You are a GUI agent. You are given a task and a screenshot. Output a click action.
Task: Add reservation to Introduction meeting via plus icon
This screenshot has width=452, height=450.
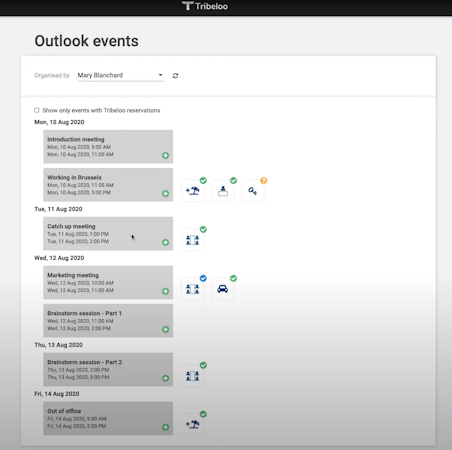165,155
